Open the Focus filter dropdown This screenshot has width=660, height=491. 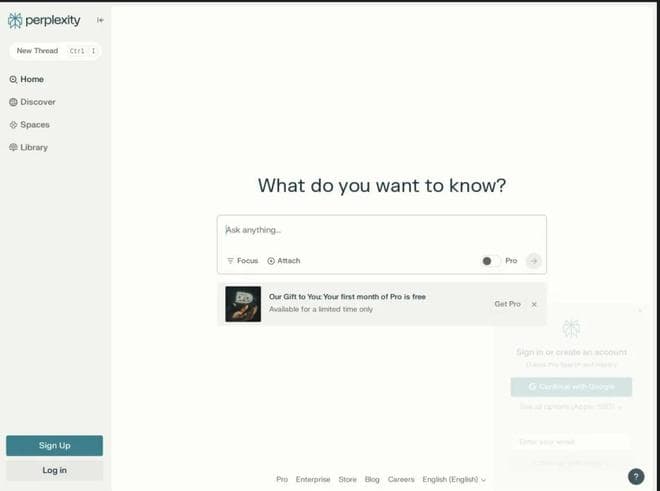[242, 261]
